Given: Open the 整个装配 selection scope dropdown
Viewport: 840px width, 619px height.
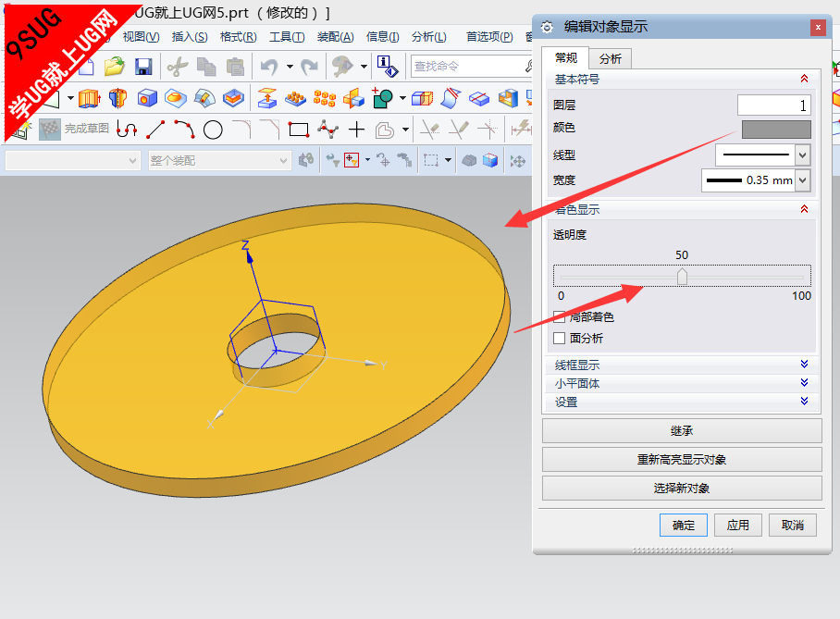Looking at the screenshot, I should click(x=219, y=160).
